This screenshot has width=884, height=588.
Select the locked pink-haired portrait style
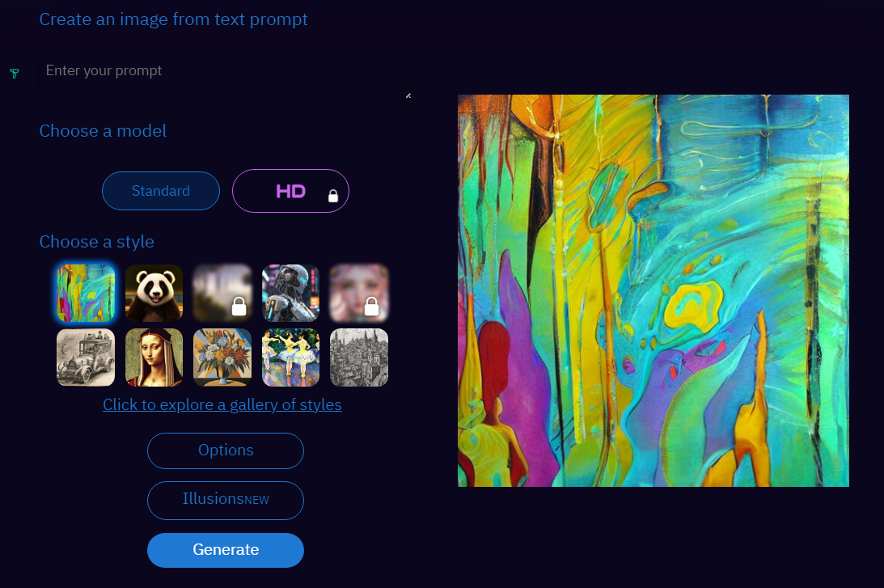359,293
